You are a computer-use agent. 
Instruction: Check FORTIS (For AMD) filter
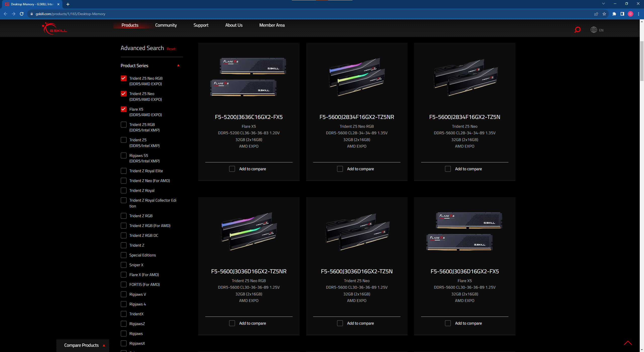point(124,285)
